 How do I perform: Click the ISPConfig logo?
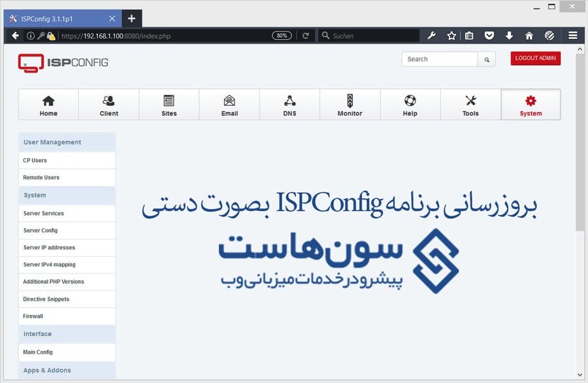point(63,63)
